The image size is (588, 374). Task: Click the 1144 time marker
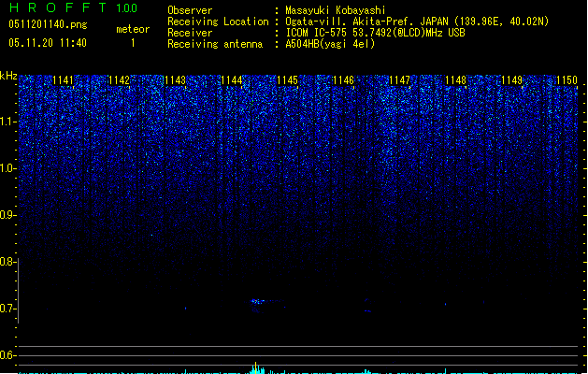click(232, 80)
